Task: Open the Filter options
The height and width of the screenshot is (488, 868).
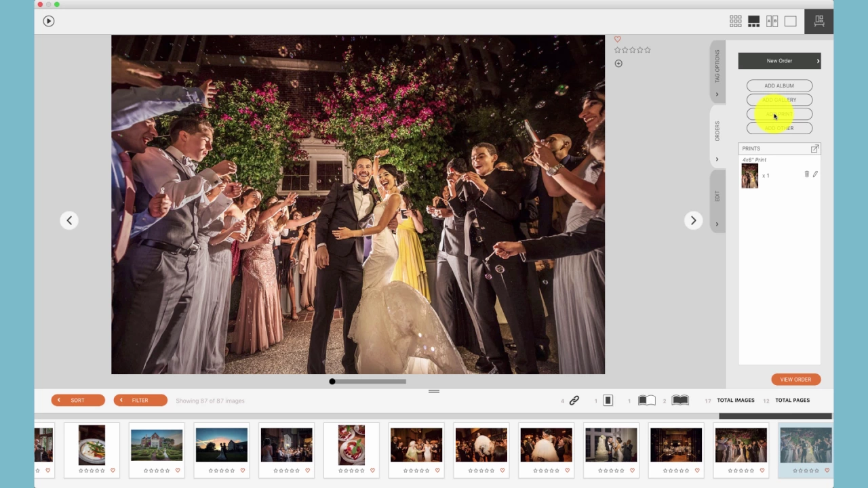Action: pos(140,401)
